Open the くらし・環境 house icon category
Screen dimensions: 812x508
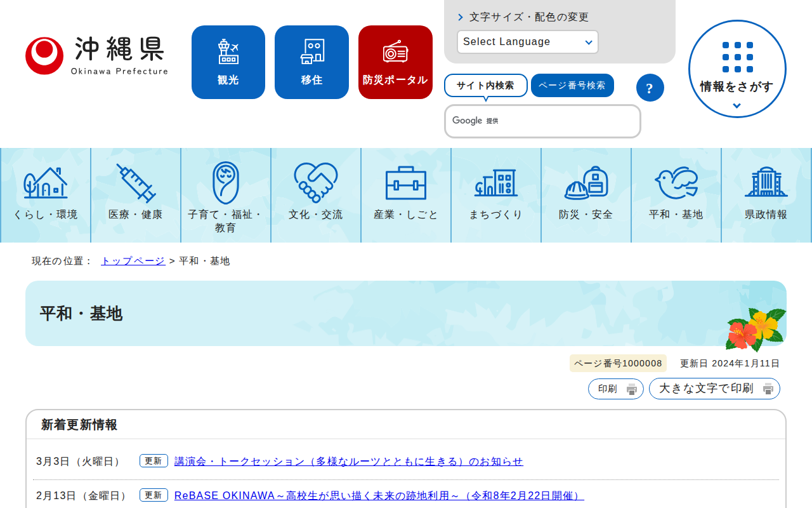[46, 195]
